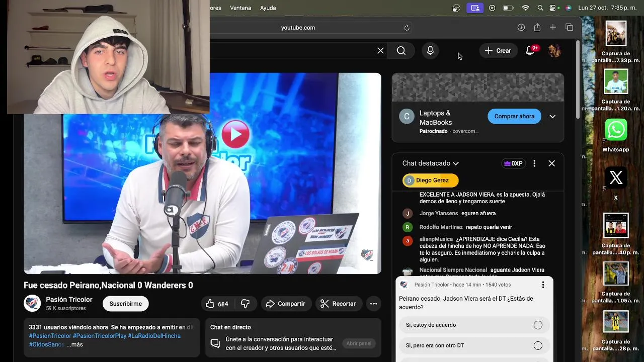Open Safari share sheet

[x=537, y=28]
